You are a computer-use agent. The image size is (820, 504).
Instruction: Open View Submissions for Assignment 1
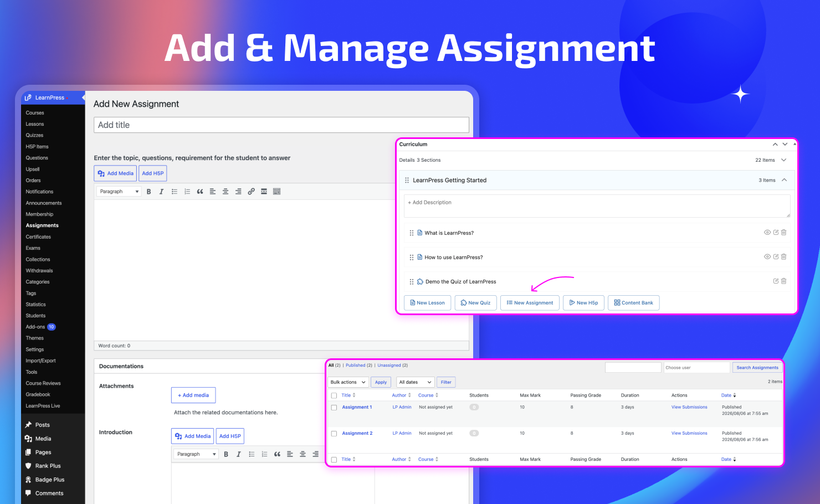689,407
